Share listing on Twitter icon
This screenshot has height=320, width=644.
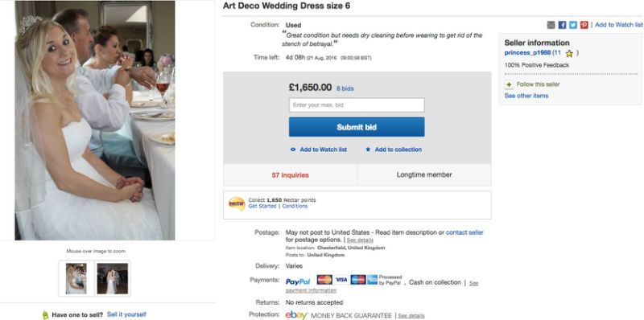tap(573, 25)
